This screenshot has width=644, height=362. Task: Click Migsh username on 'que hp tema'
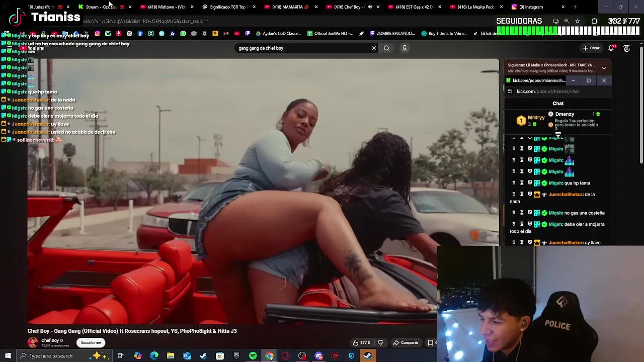(x=555, y=183)
